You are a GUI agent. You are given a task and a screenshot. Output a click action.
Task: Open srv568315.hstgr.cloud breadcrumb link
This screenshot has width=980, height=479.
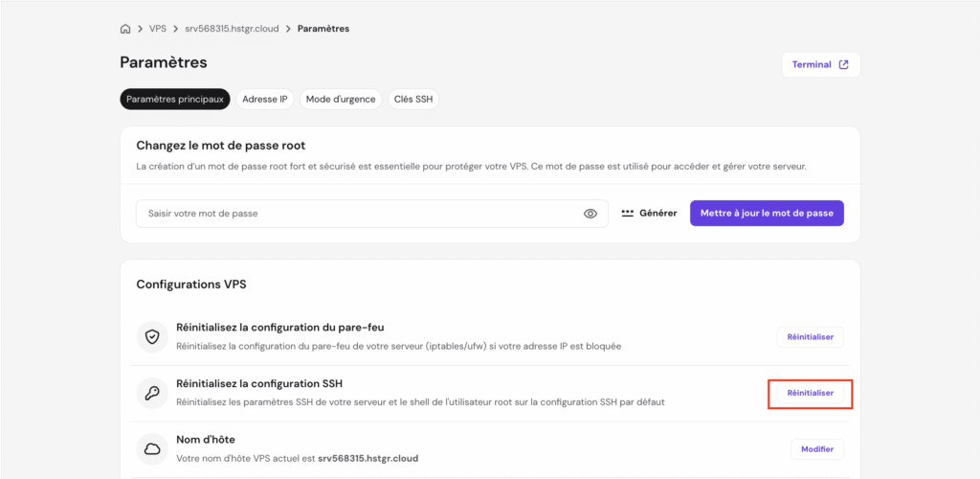[x=232, y=29]
